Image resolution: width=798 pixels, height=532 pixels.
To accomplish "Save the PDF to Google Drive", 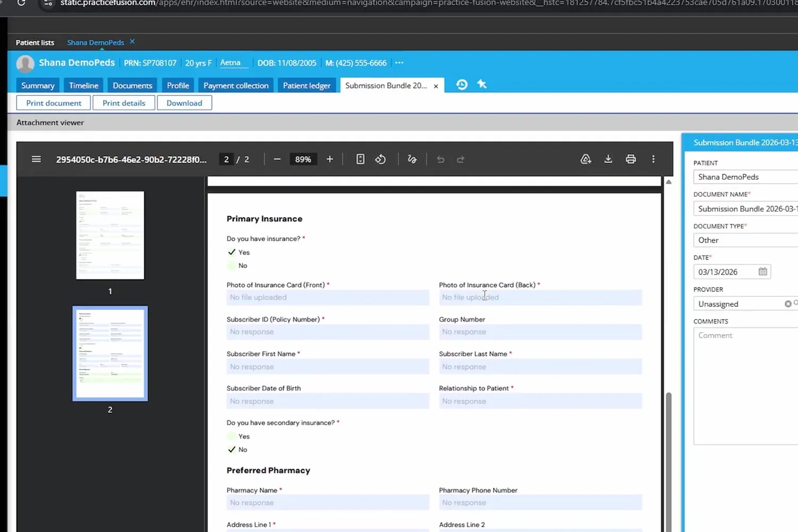I will click(x=586, y=159).
